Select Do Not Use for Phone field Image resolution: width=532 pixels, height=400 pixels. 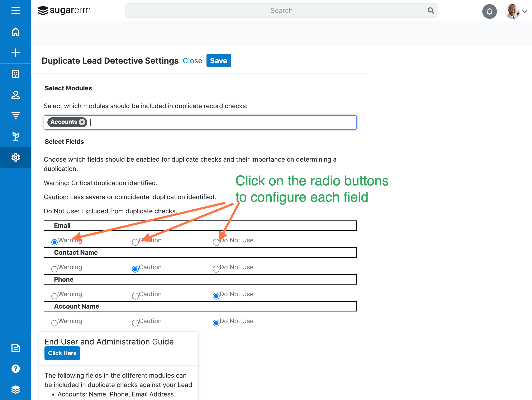coord(216,296)
